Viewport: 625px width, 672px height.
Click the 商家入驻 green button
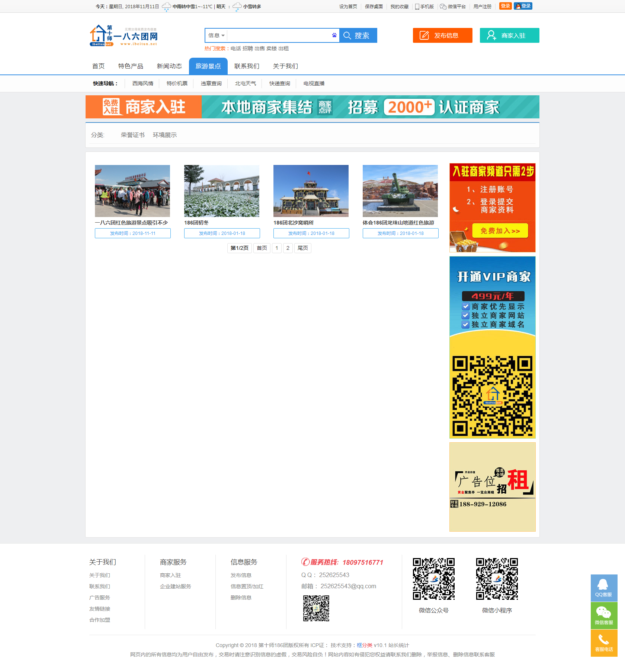[x=509, y=35]
